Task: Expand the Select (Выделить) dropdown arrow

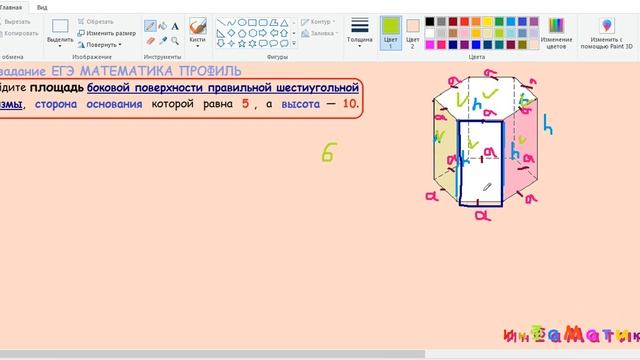Action: [60, 46]
